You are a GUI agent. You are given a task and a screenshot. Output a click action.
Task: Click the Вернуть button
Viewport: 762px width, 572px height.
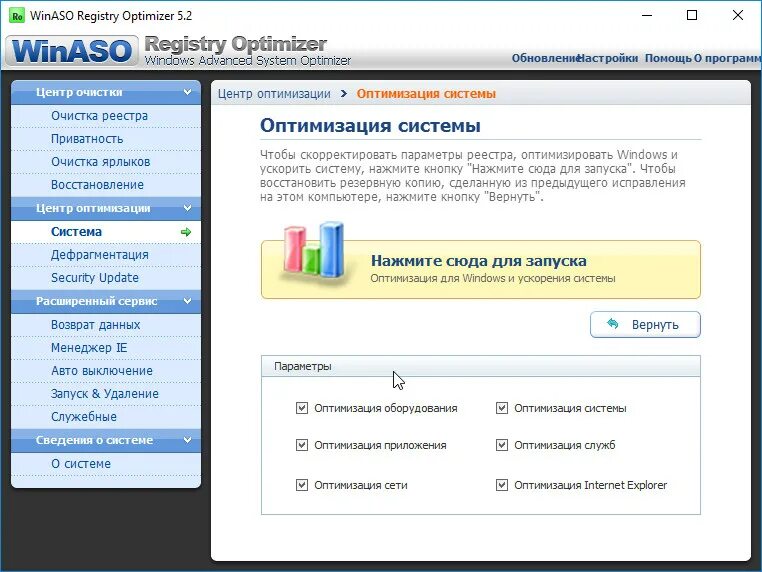(x=645, y=324)
